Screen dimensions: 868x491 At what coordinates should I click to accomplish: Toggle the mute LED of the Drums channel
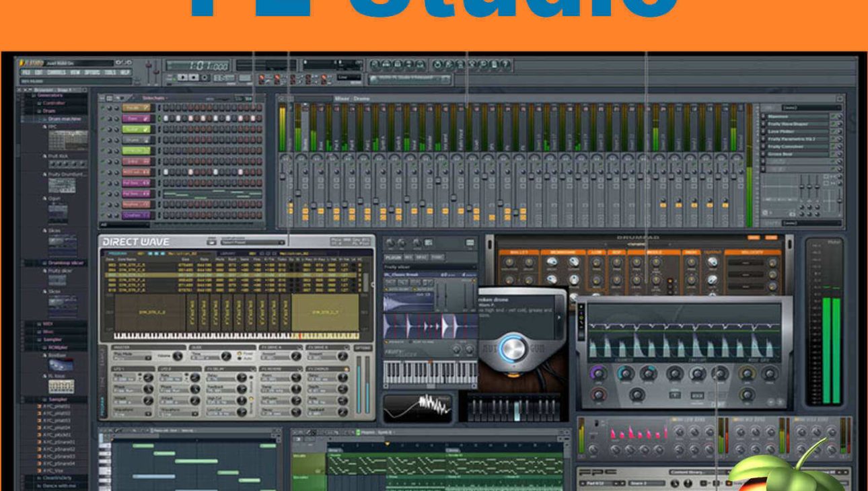(102, 140)
